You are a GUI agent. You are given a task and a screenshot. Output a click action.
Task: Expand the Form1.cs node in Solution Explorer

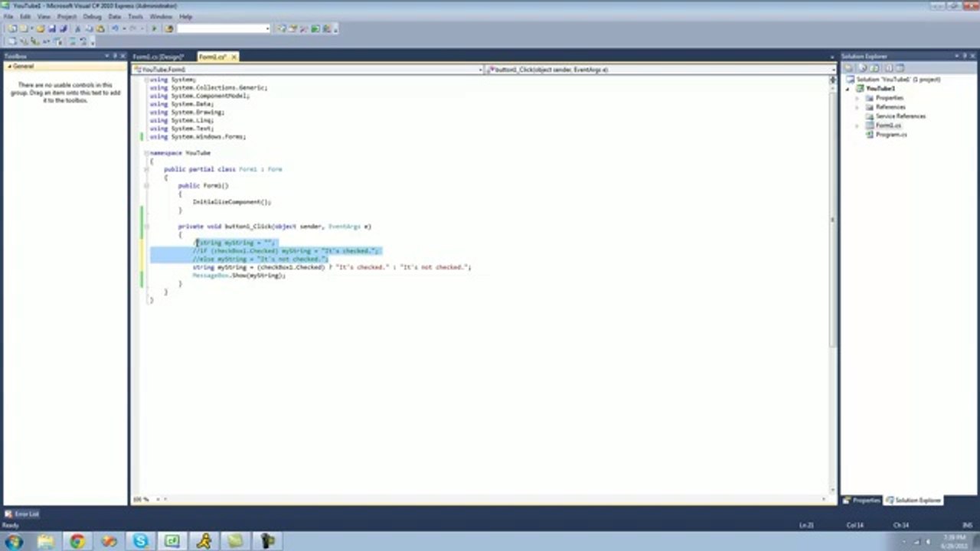[857, 126]
